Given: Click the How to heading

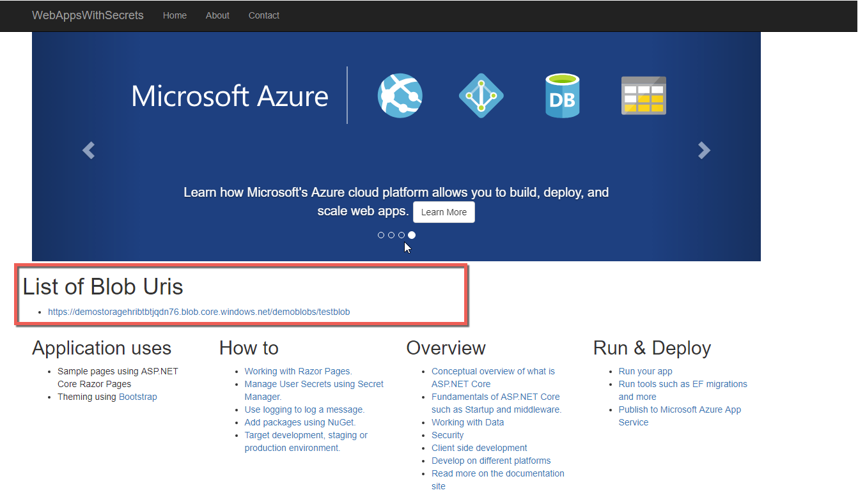Looking at the screenshot, I should click(249, 348).
